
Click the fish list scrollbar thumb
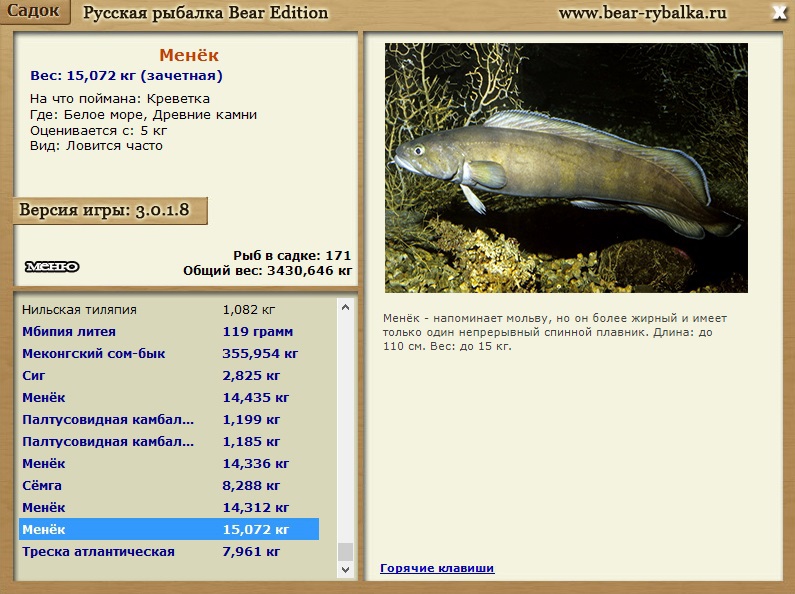click(345, 552)
